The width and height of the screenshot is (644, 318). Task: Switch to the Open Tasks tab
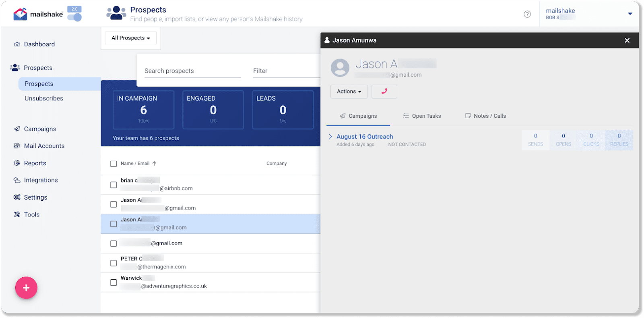click(422, 116)
